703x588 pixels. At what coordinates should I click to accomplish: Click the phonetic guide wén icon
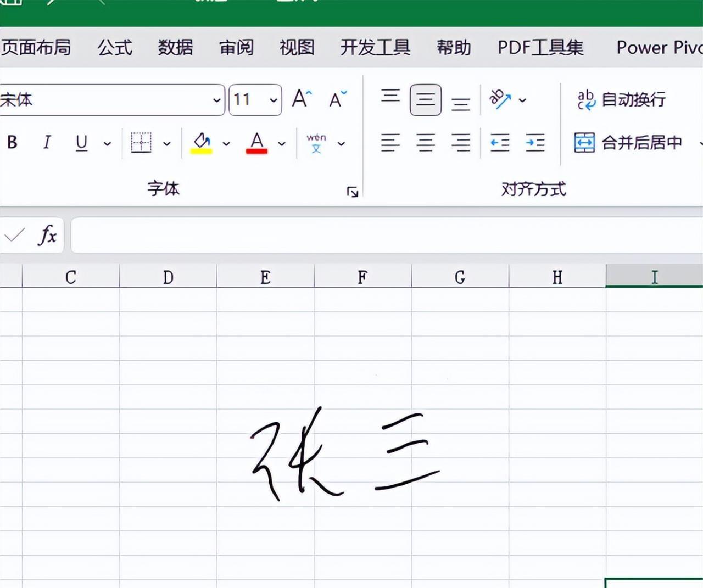316,143
